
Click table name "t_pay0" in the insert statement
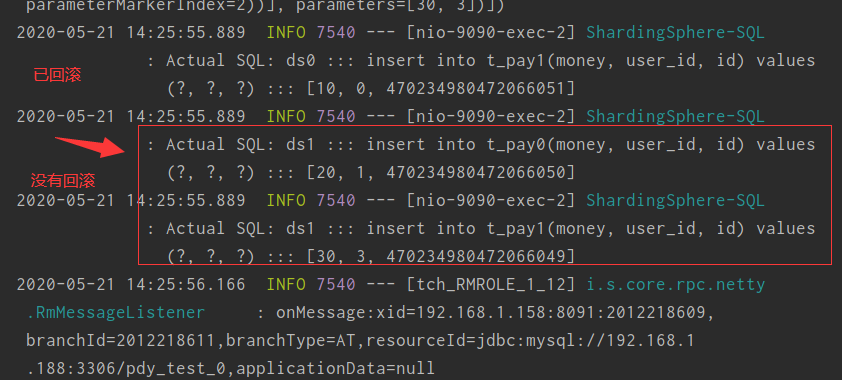(516, 144)
